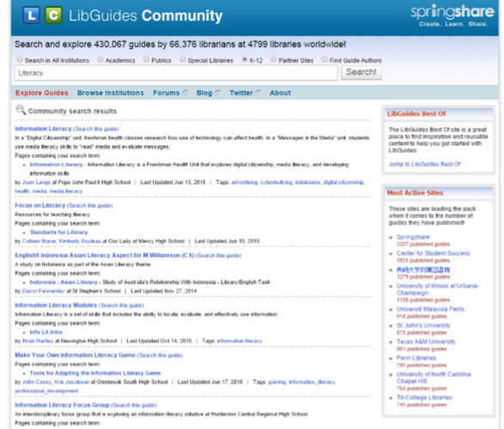This screenshot has height=429, width=504.
Task: Open Tri-College Libraries site link
Action: click(424, 397)
